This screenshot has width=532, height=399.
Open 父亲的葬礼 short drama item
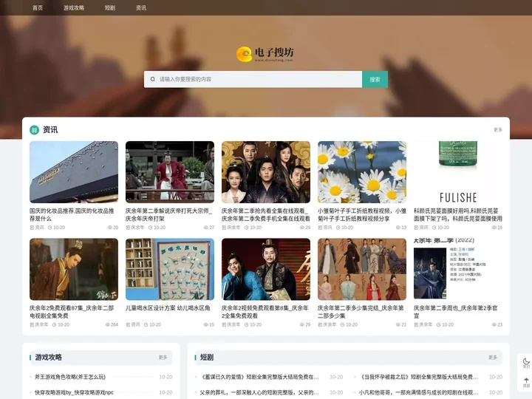click(x=259, y=392)
